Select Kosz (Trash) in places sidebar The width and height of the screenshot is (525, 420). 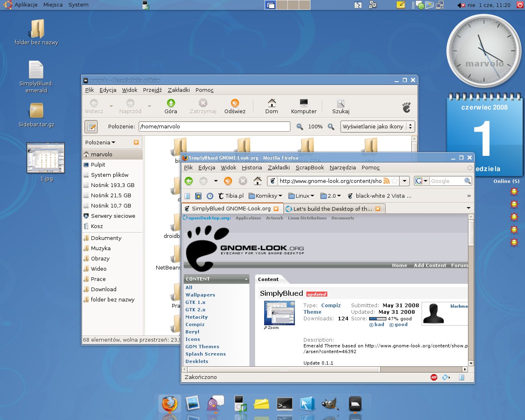point(112,226)
